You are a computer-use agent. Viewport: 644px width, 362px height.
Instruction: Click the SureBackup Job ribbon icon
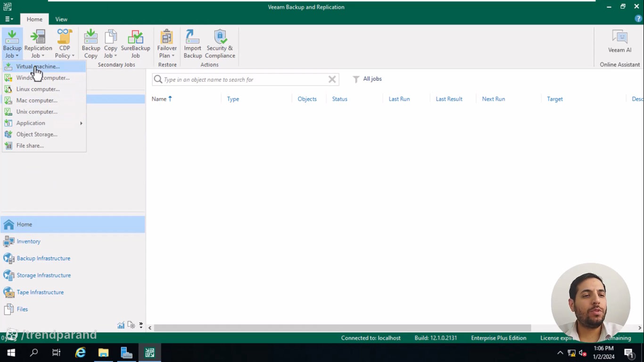click(x=135, y=44)
